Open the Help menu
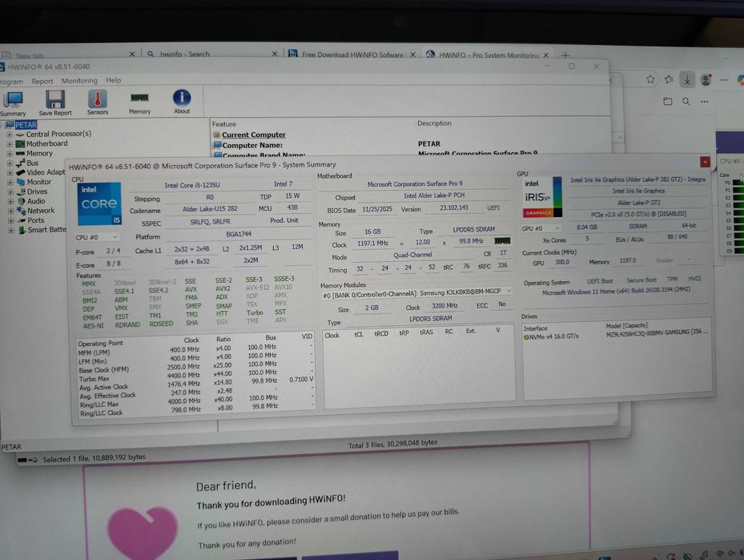The height and width of the screenshot is (560, 744). (x=114, y=80)
